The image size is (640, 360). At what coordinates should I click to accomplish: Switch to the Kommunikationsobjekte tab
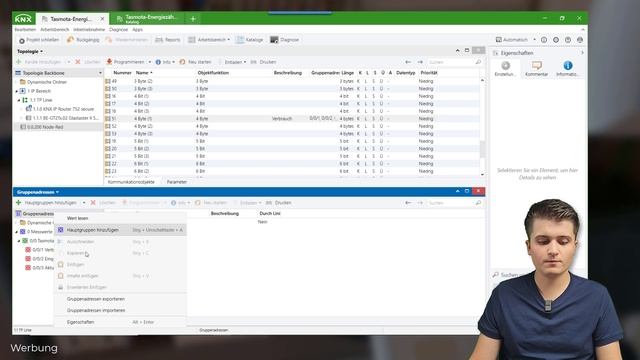(x=131, y=182)
